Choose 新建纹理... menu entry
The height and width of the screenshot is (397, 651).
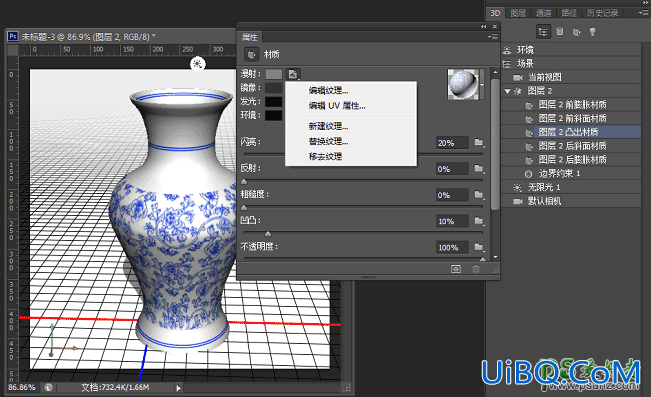click(328, 126)
